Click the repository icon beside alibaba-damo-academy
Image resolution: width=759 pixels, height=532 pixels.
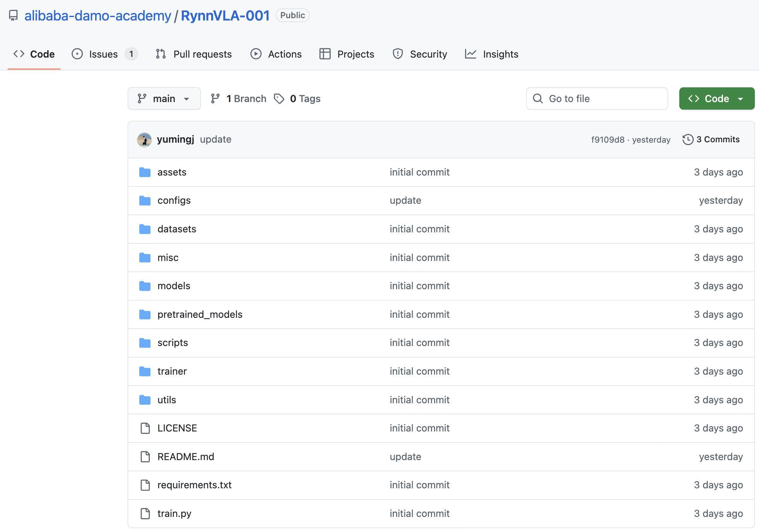pos(14,15)
